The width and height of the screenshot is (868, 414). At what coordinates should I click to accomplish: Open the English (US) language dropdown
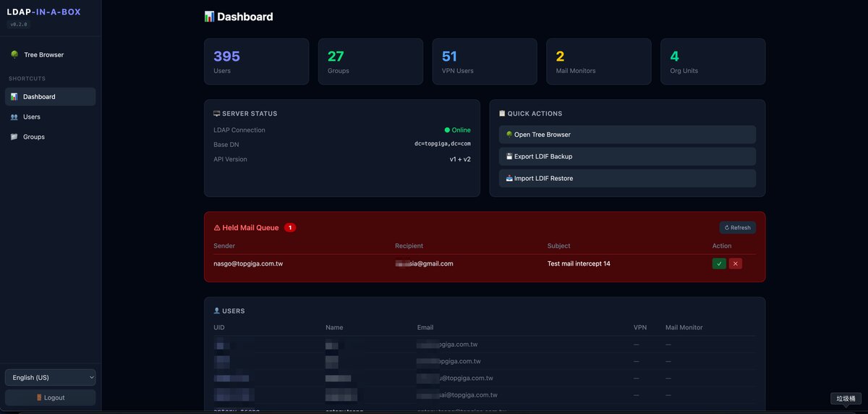pyautogui.click(x=50, y=377)
